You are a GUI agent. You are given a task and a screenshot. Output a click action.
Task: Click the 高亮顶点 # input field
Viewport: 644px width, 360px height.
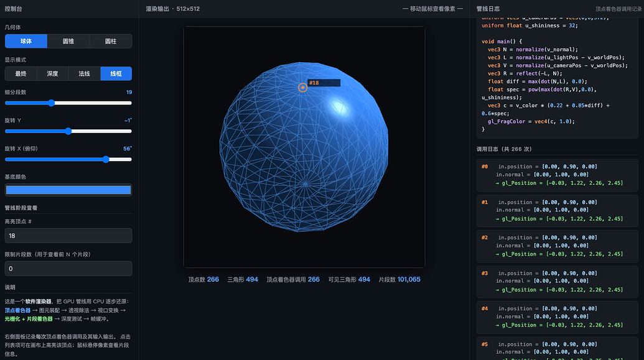68,236
